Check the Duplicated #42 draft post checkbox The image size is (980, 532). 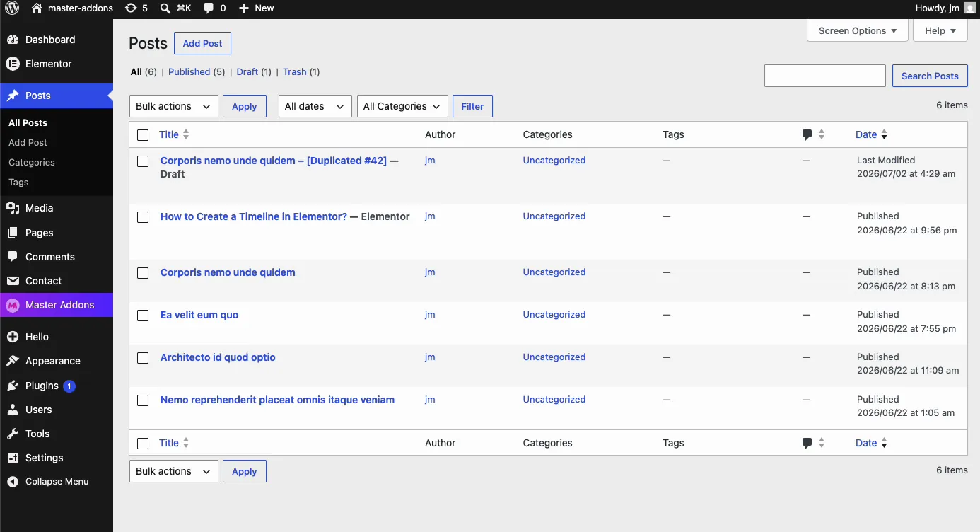[x=143, y=161]
